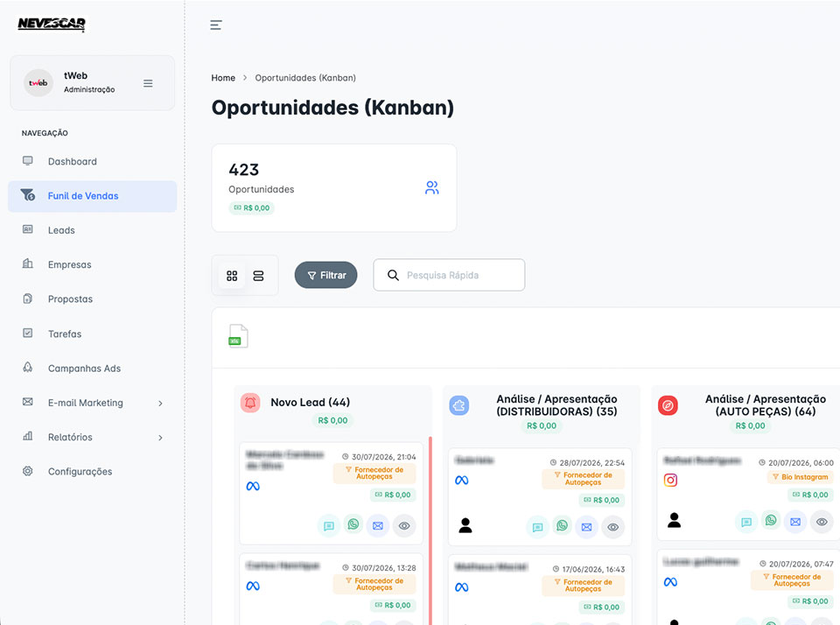Image resolution: width=840 pixels, height=625 pixels.
Task: Expand the Relatórios submenu chevron
Action: click(160, 438)
